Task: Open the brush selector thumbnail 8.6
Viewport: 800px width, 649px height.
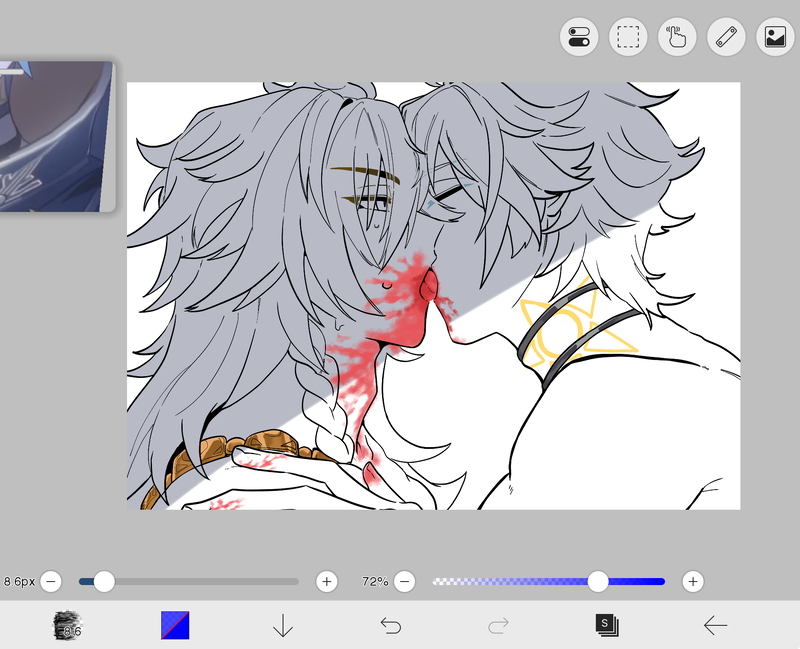Action: click(x=67, y=625)
